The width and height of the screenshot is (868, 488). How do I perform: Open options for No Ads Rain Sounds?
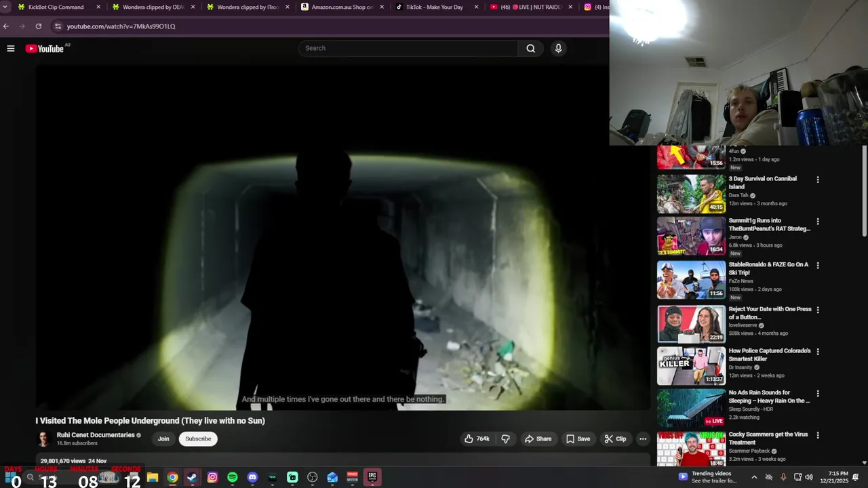tap(818, 394)
